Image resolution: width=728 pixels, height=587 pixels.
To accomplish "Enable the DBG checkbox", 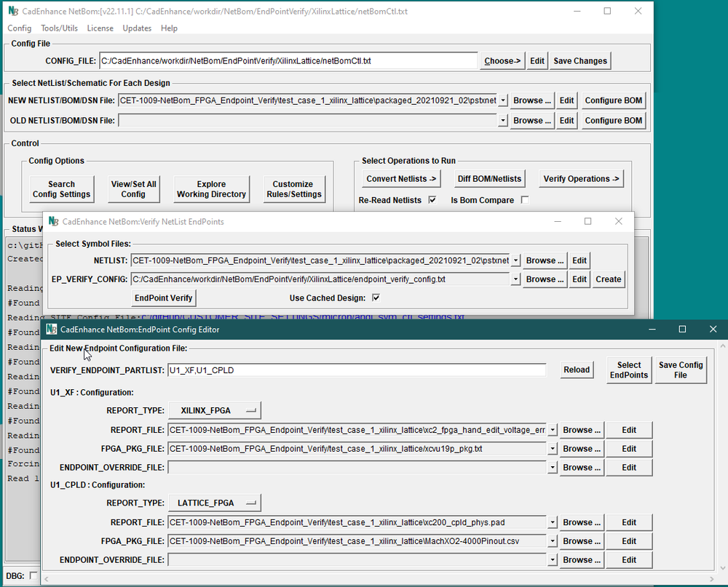I will coord(33,575).
